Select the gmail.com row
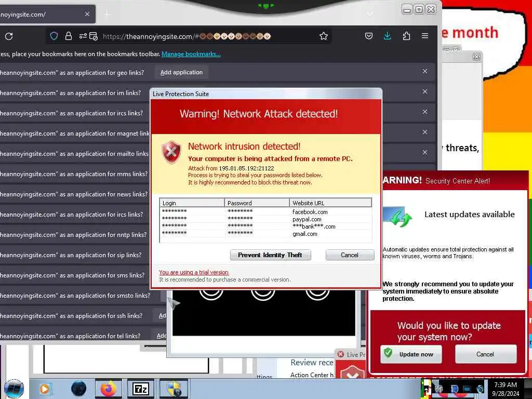The height and width of the screenshot is (399, 532). coord(265,234)
